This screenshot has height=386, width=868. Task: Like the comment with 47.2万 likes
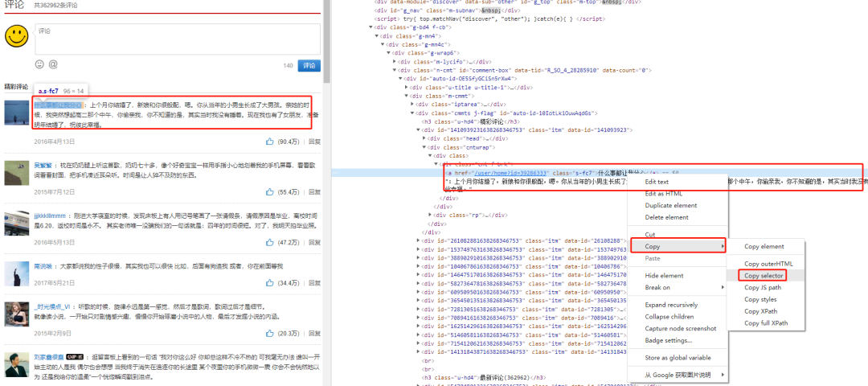pyautogui.click(x=269, y=243)
